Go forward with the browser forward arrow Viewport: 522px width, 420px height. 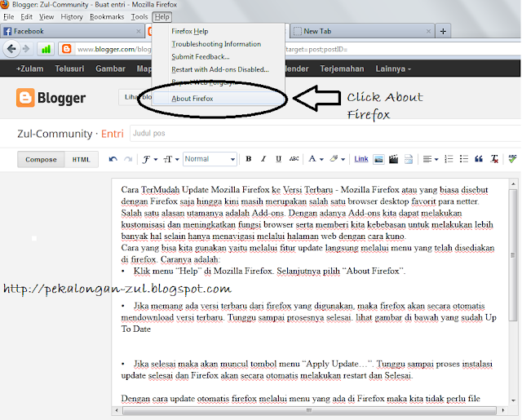pyautogui.click(x=26, y=49)
